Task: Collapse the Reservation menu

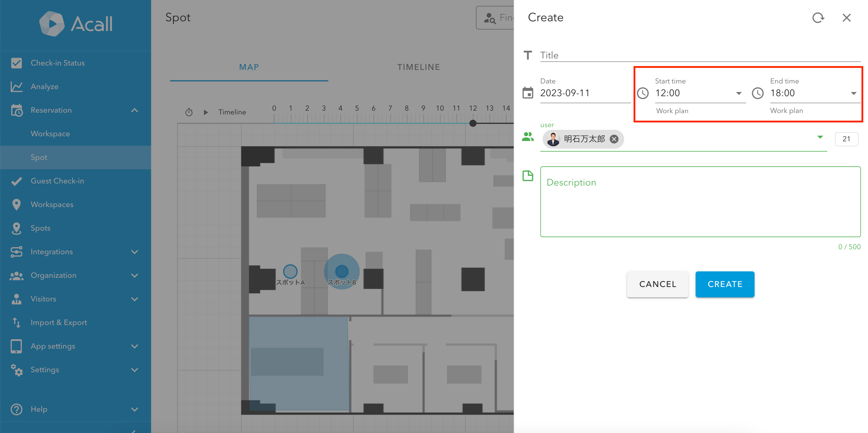Action: (134, 110)
